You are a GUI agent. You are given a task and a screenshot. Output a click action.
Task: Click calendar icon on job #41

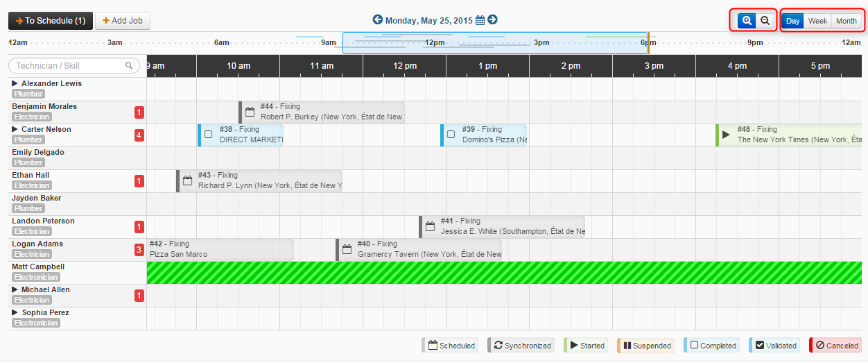[x=431, y=226]
